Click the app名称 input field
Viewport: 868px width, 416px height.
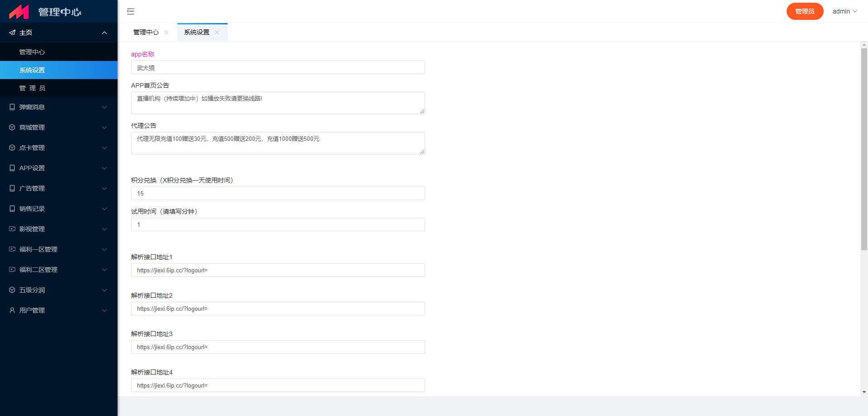pyautogui.click(x=278, y=67)
